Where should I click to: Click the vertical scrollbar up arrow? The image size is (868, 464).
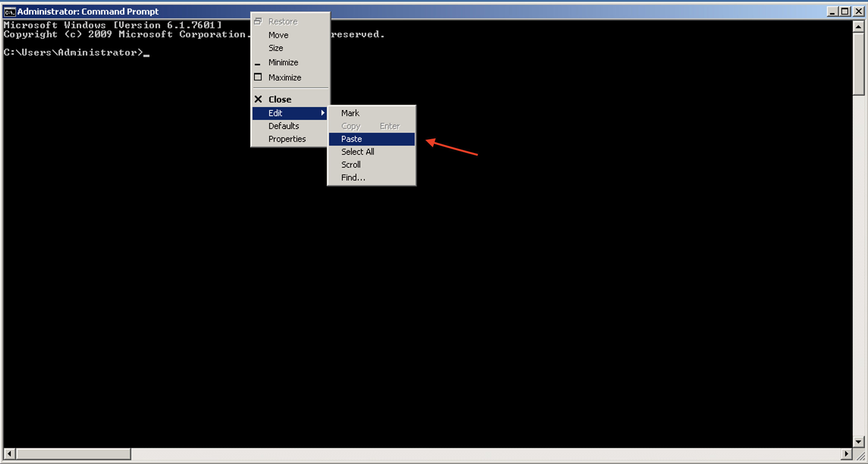859,27
